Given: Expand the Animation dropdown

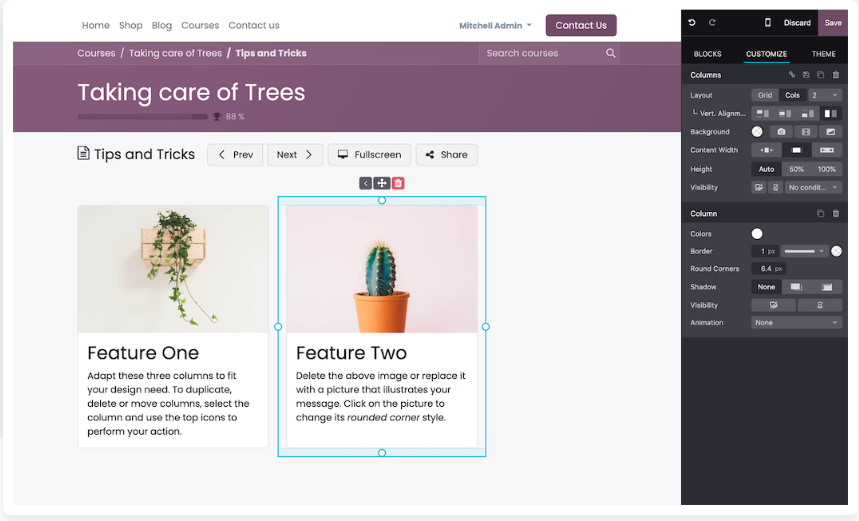Looking at the screenshot, I should [x=796, y=323].
